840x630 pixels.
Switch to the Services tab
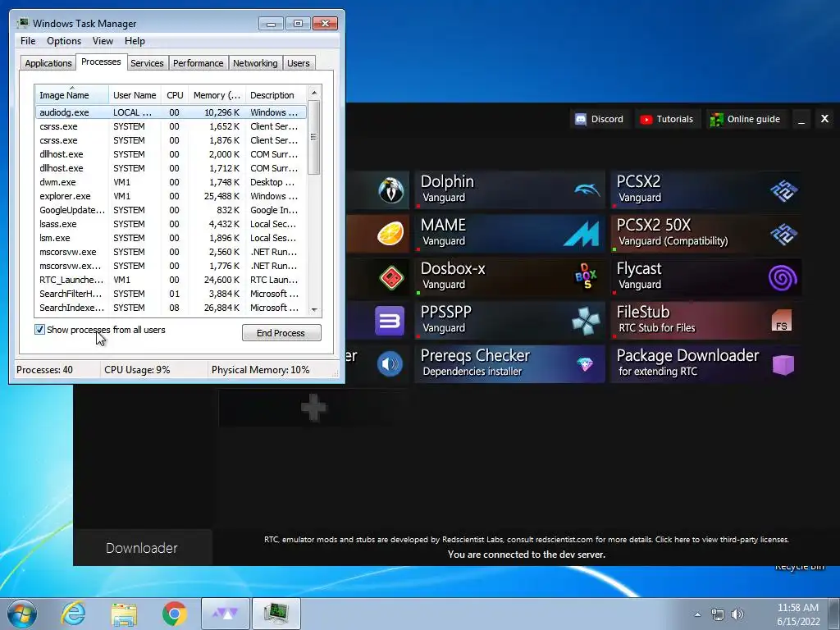(147, 63)
